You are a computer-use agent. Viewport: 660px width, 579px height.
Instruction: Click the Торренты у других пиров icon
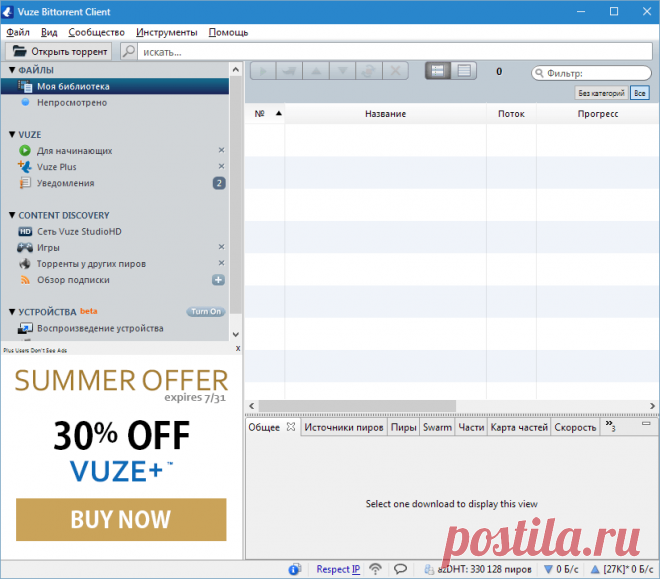[25, 264]
